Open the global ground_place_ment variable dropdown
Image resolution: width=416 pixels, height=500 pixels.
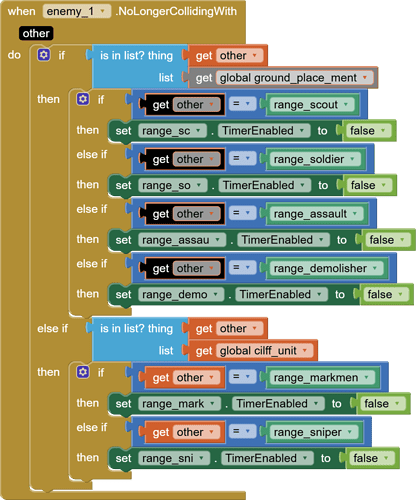(295, 78)
